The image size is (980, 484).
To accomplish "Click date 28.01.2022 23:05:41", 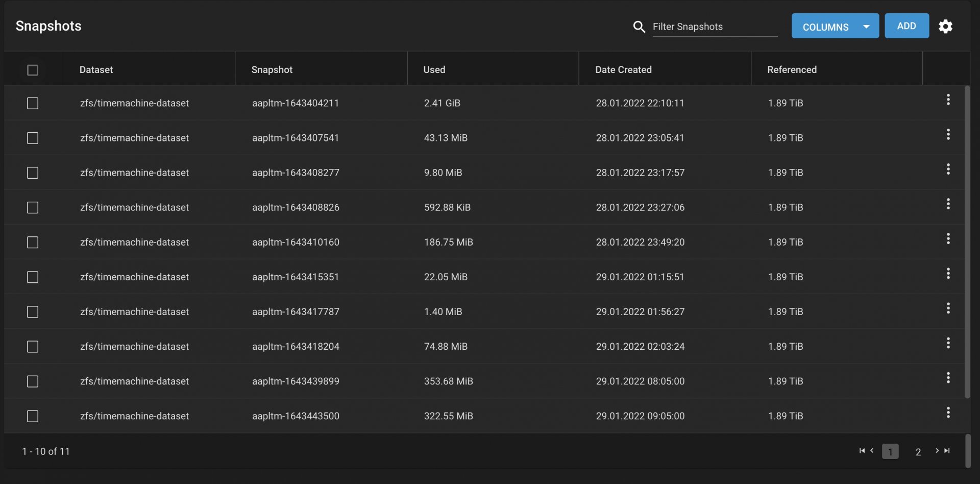I will coord(640,138).
